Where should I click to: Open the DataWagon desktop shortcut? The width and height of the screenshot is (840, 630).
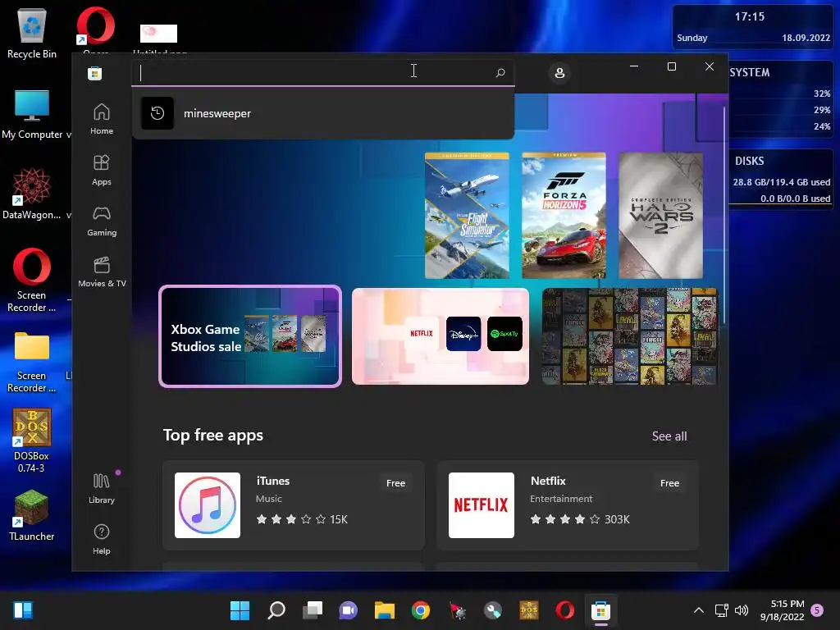pos(31,194)
